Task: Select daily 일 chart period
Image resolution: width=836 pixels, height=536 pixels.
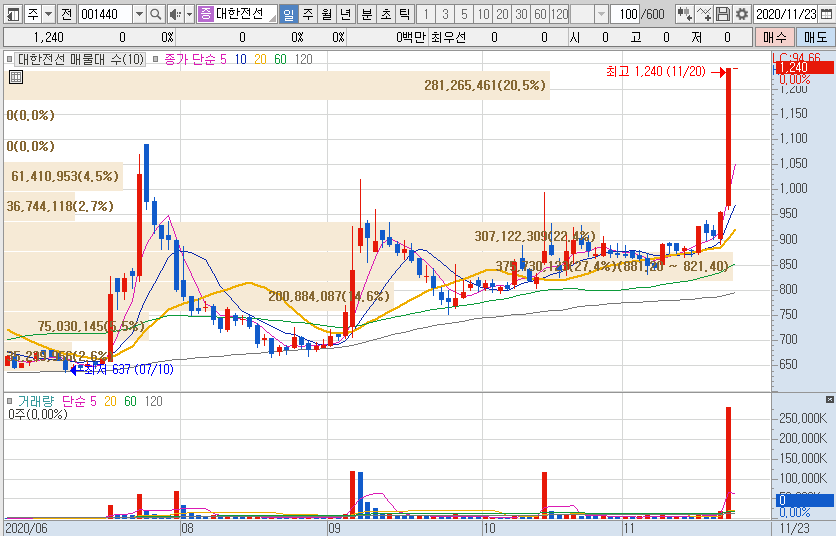Action: (288, 14)
